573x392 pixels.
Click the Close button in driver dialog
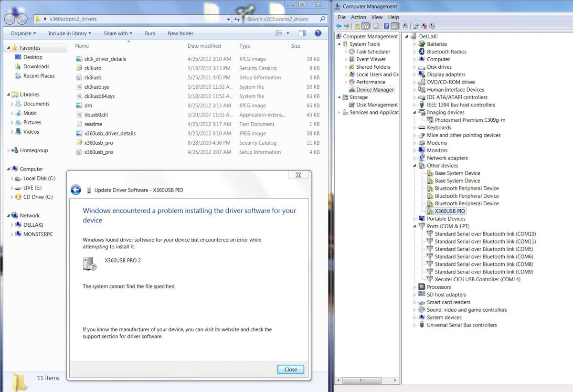290,369
